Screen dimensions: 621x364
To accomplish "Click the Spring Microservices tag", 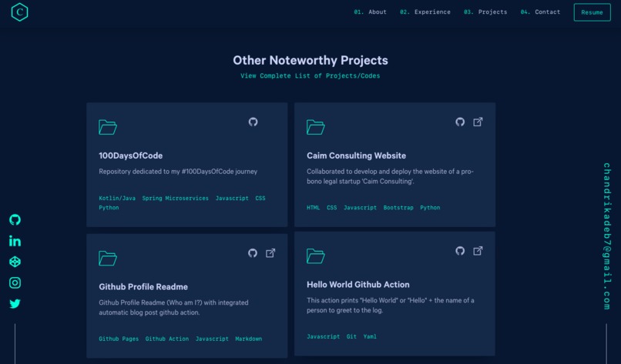I will [176, 199].
